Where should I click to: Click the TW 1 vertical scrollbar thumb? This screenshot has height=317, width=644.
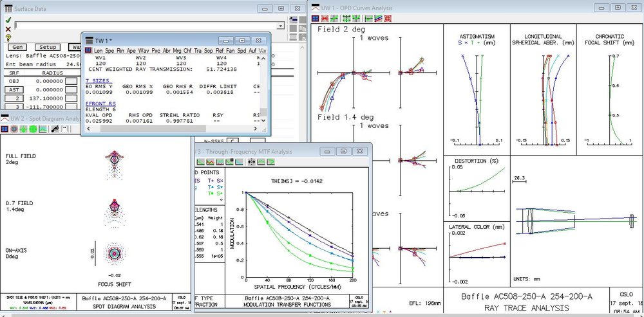coord(263,113)
